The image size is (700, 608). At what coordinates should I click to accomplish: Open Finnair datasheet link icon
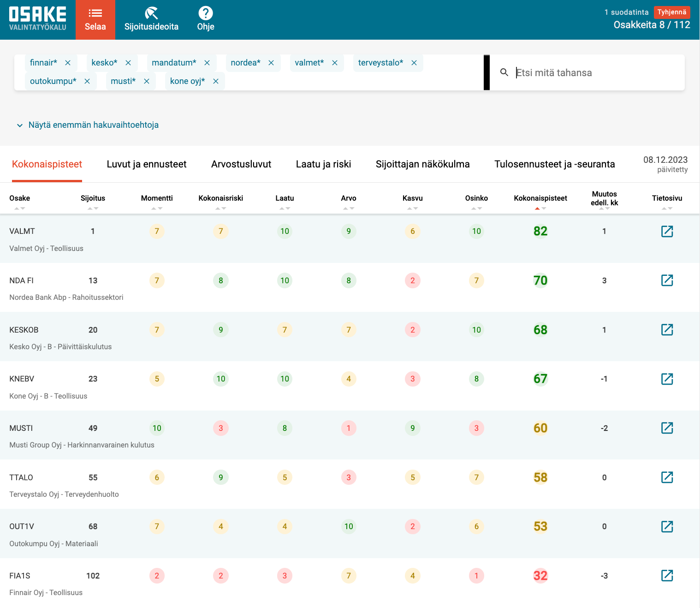(667, 575)
